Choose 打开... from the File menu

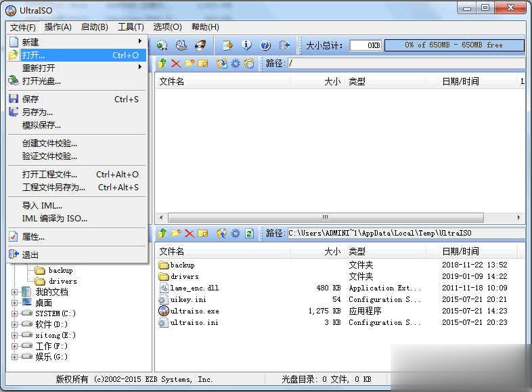[x=77, y=55]
